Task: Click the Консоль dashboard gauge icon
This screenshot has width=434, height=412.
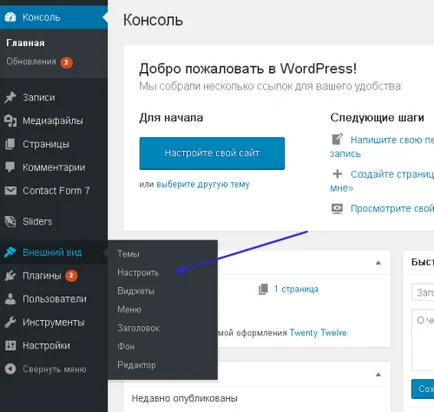Action: pyautogui.click(x=10, y=17)
